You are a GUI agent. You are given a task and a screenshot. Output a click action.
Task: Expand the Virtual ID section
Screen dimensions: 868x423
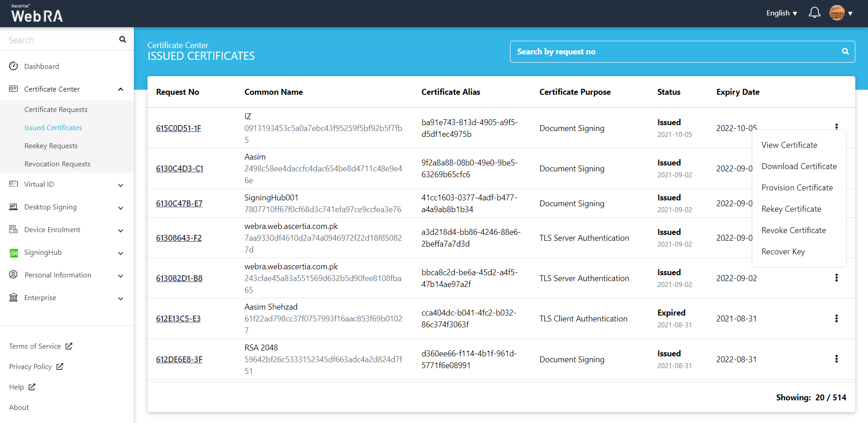point(120,185)
